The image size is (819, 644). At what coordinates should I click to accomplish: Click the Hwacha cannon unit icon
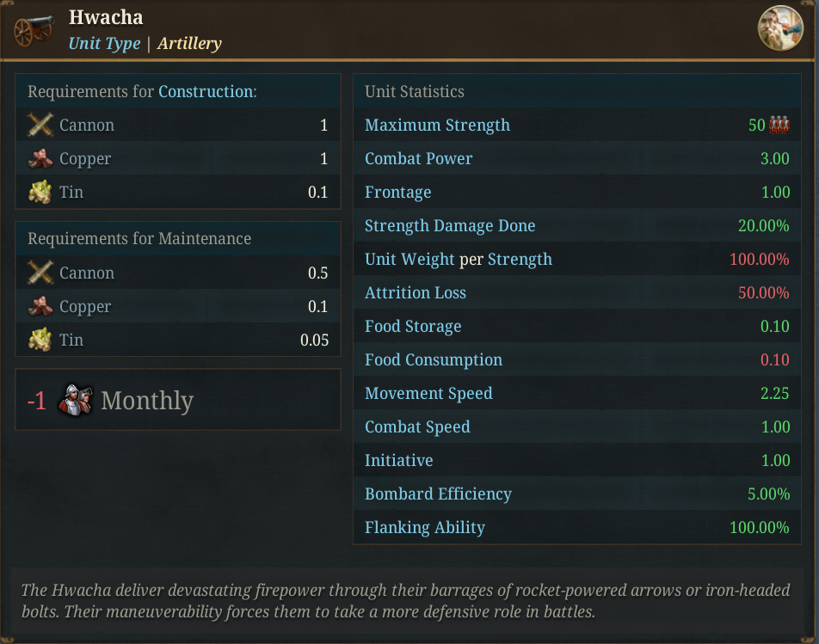coord(34,31)
